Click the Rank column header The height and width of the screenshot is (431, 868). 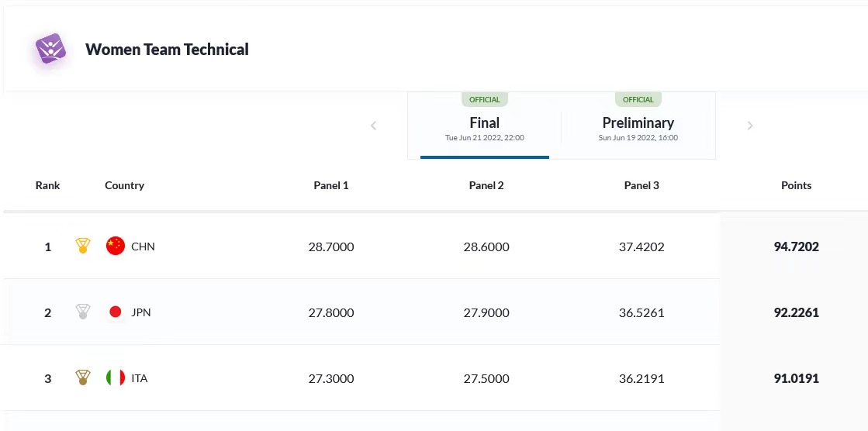(47, 185)
